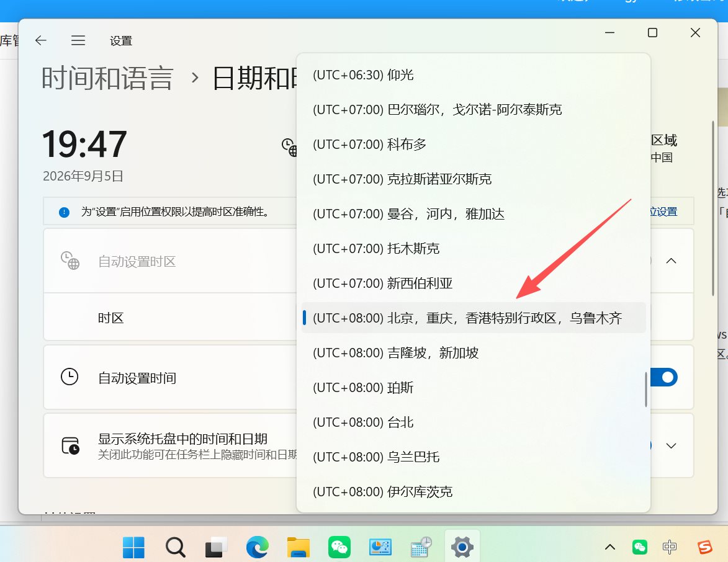Click the clock icon beside 自动设置时间

pos(70,377)
